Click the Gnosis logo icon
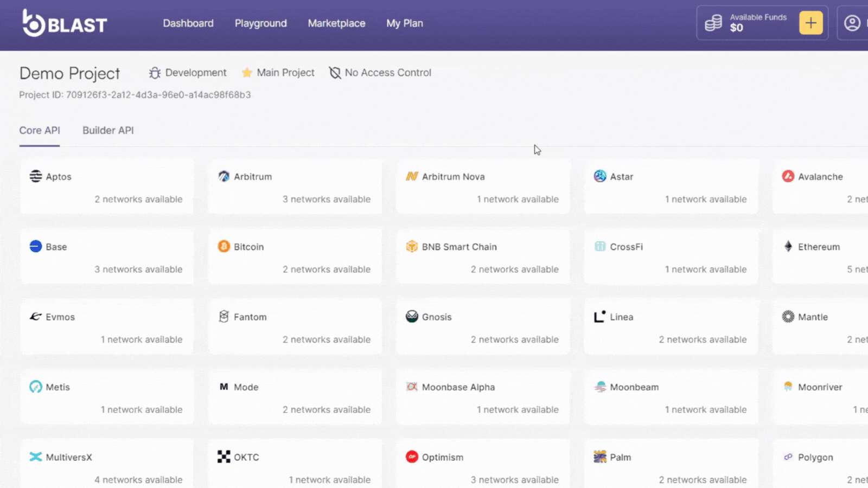The width and height of the screenshot is (868, 488). pos(412,316)
